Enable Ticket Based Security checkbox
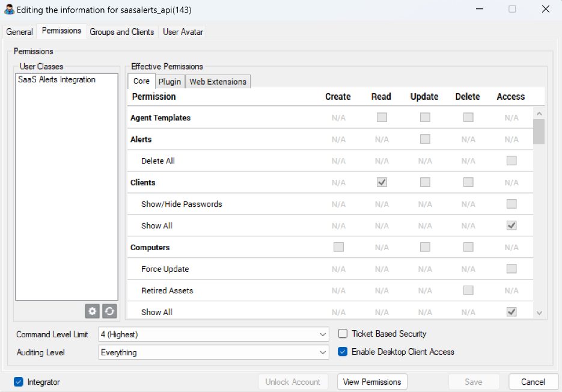562x392 pixels. (343, 334)
